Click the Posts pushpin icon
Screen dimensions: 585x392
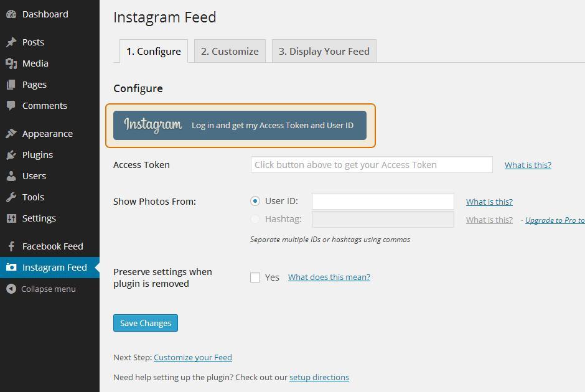coord(11,42)
